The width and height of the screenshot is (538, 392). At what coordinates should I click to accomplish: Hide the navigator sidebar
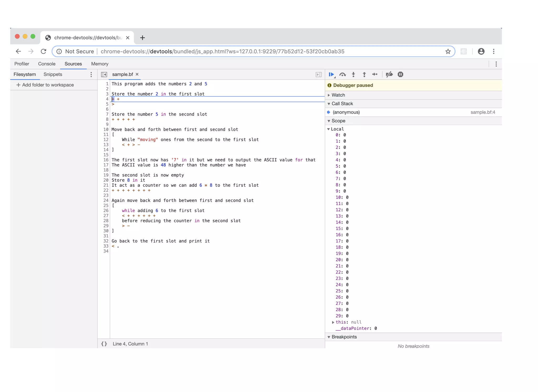104,75
